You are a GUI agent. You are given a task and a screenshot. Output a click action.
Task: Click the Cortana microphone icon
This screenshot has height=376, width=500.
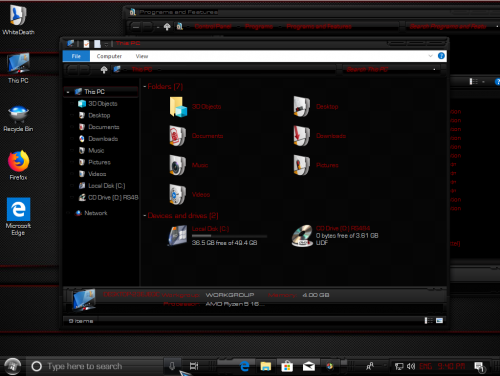172,366
